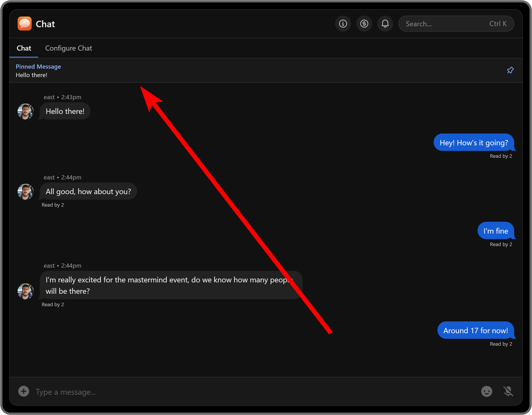Click the orange Chat app logo
The image size is (532, 415).
point(25,24)
